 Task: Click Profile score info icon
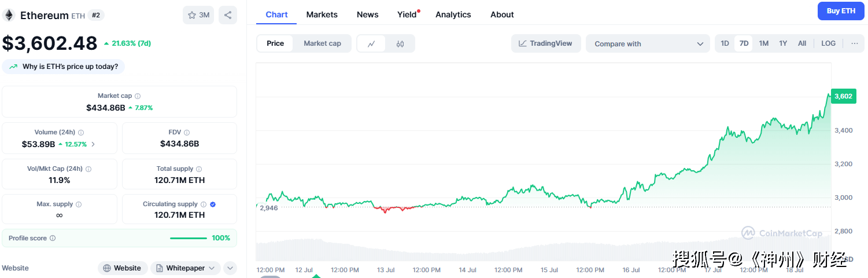(x=53, y=238)
